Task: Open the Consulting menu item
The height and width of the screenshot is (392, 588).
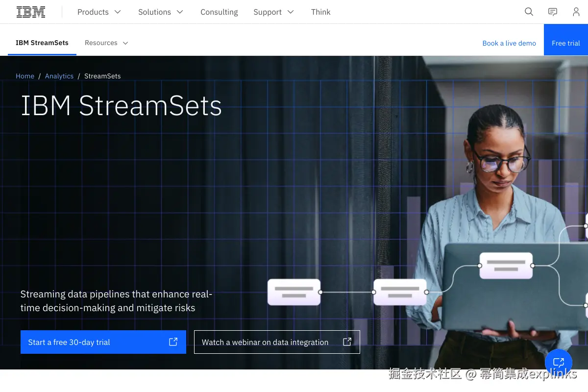Action: click(x=219, y=12)
